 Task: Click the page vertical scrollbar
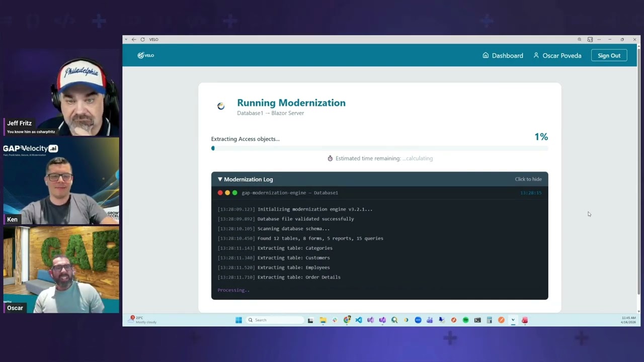(x=639, y=171)
